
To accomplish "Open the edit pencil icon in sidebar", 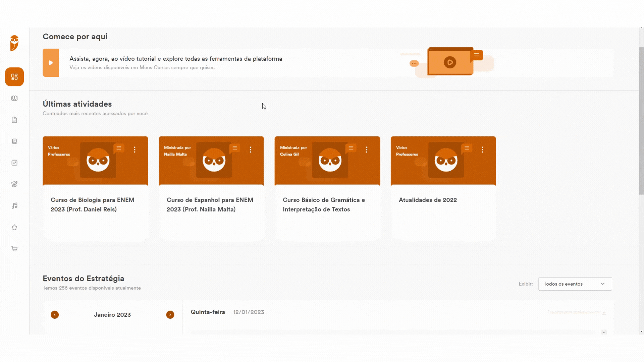I will pyautogui.click(x=14, y=184).
